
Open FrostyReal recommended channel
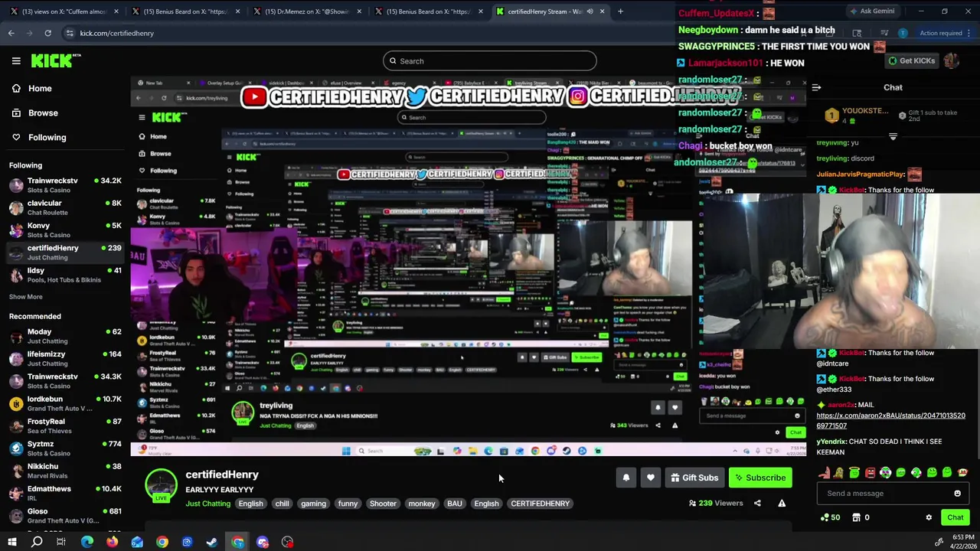[x=66, y=425]
